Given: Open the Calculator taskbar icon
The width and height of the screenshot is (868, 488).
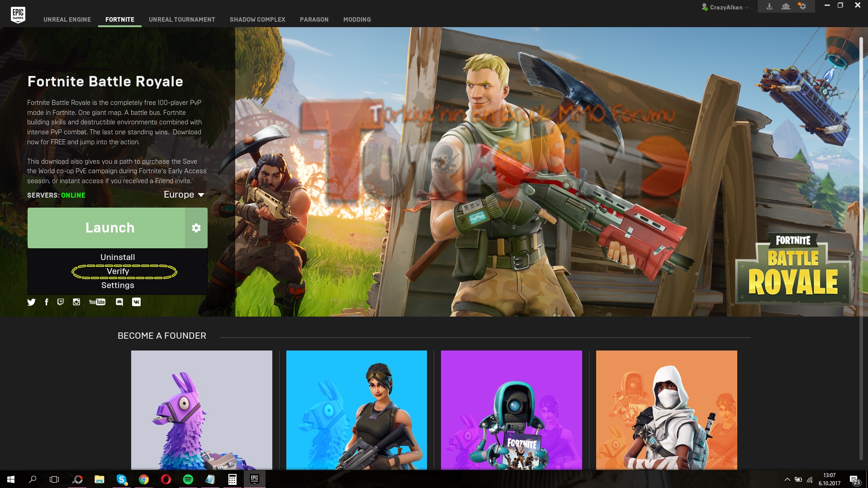Looking at the screenshot, I should tap(232, 479).
